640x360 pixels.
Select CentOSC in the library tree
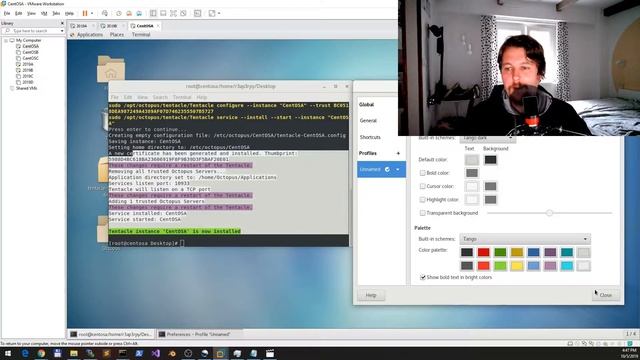pos(30,58)
